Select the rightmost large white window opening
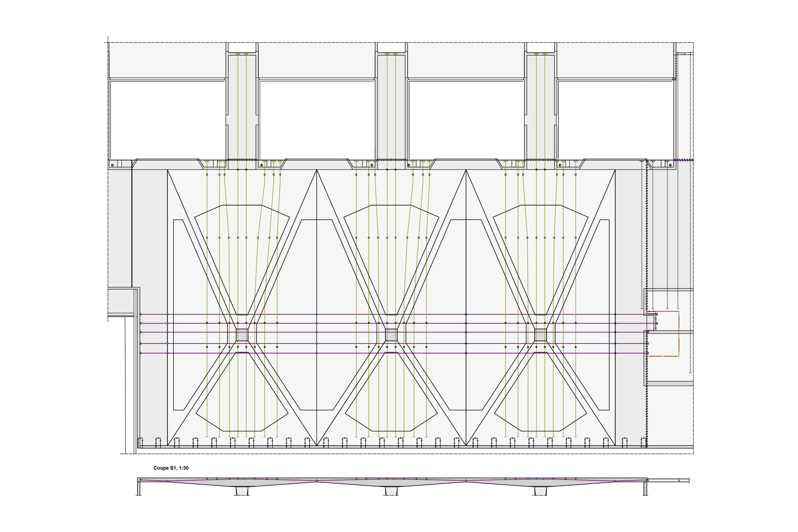798x532 pixels. 615,119
